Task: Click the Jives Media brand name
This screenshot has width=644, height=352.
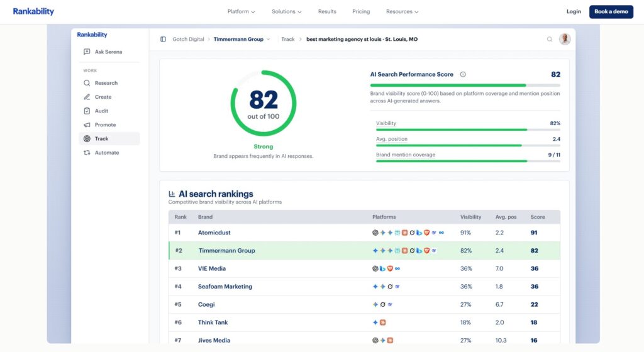Action: click(x=214, y=341)
